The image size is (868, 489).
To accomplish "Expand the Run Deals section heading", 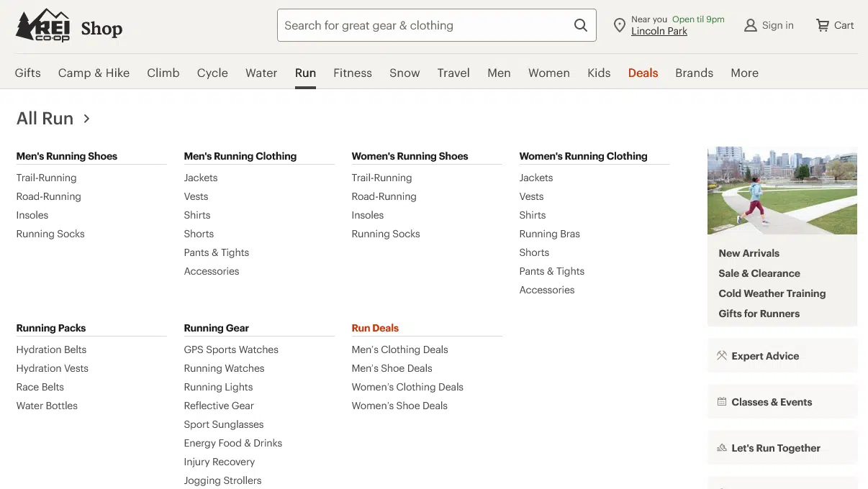I will (x=374, y=328).
